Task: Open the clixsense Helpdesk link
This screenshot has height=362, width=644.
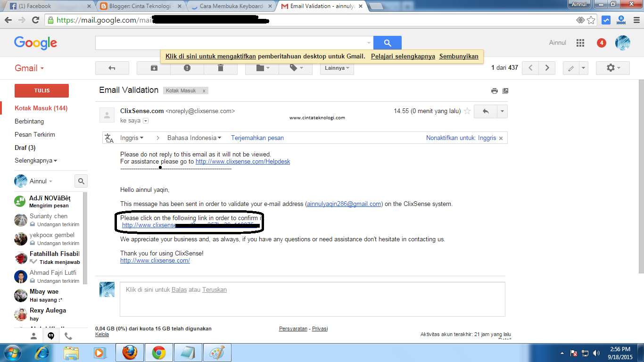Action: (x=243, y=161)
